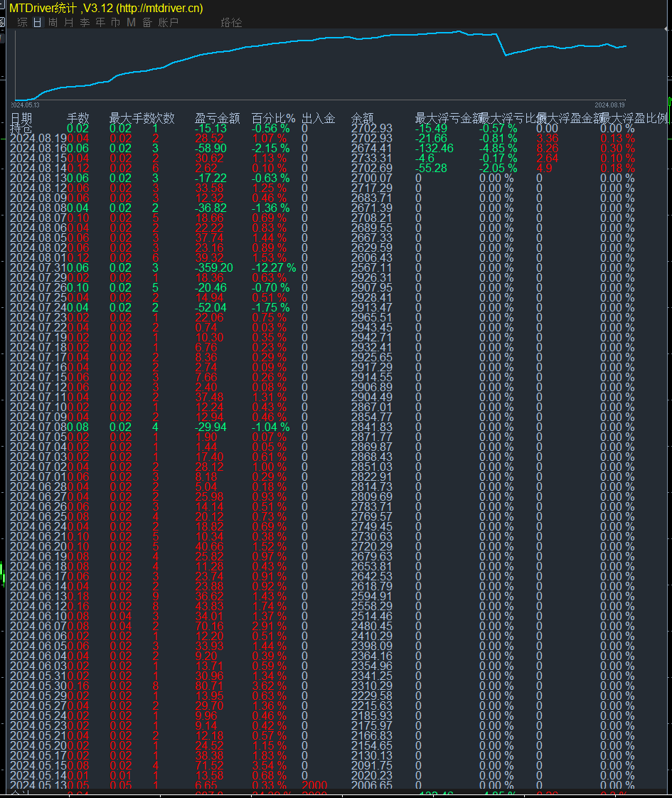Click the -58.90 loss amount
Screen dimensions: 672x798
coord(210,148)
